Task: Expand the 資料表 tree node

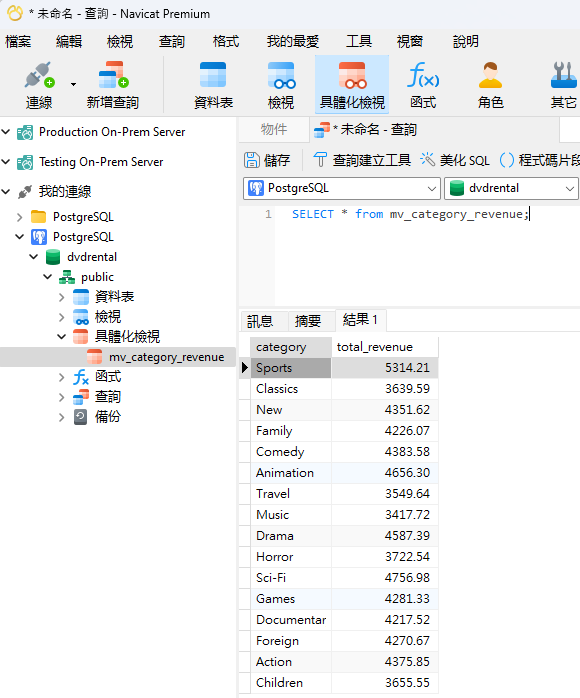Action: tap(62, 296)
